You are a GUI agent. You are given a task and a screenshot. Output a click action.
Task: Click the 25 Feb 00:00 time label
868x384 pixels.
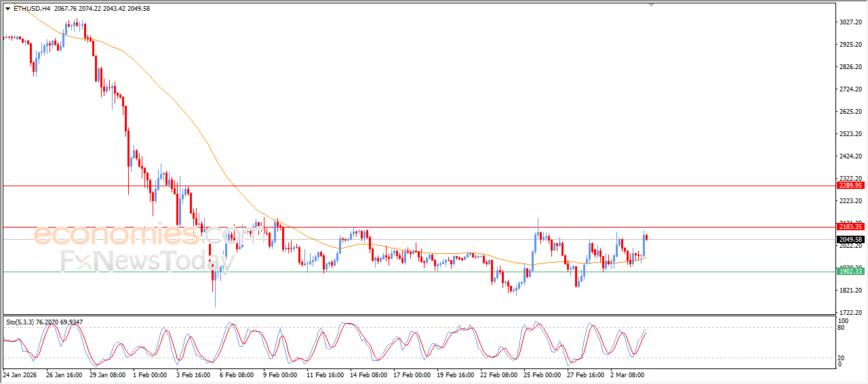[x=542, y=374]
